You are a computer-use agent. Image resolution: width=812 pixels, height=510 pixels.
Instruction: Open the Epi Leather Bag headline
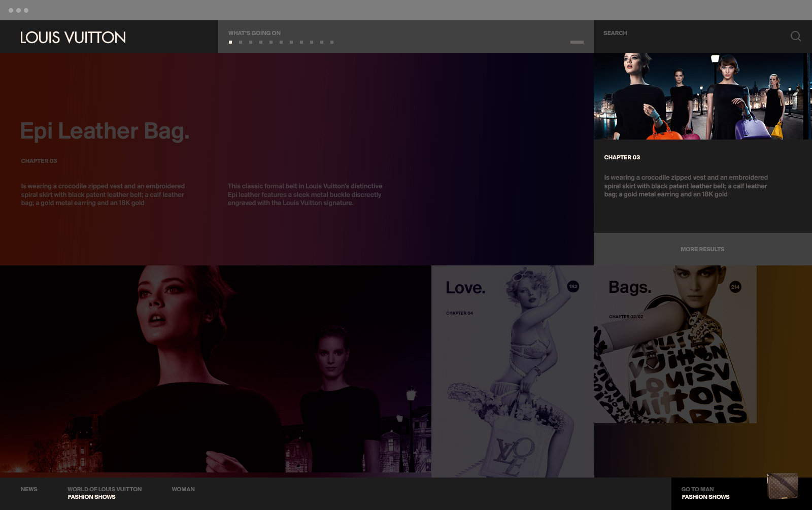coord(105,131)
